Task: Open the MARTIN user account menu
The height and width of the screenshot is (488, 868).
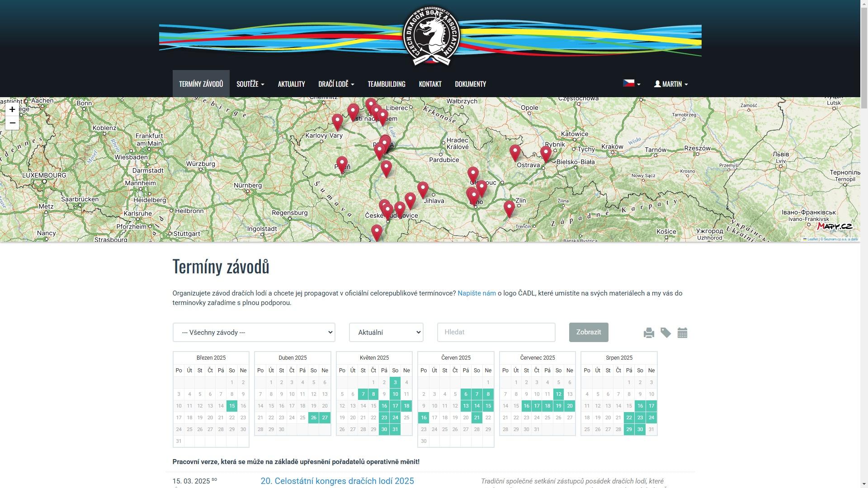Action: 671,84
